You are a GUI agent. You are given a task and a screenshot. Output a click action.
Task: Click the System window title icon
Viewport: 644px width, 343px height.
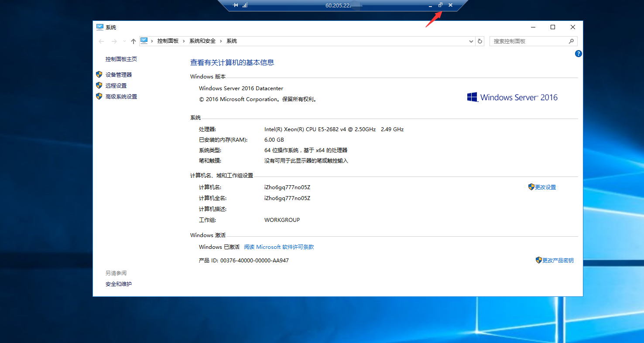pyautogui.click(x=100, y=27)
